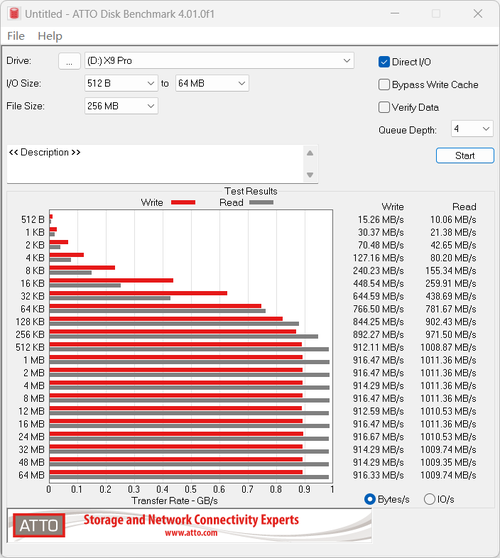
Task: Open the Drive selection dropdown
Action: point(219,60)
